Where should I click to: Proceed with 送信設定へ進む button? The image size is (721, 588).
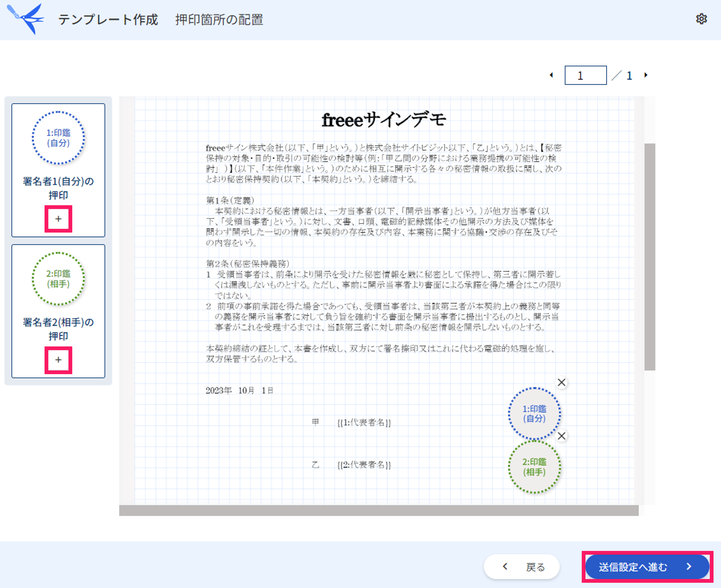[x=647, y=567]
